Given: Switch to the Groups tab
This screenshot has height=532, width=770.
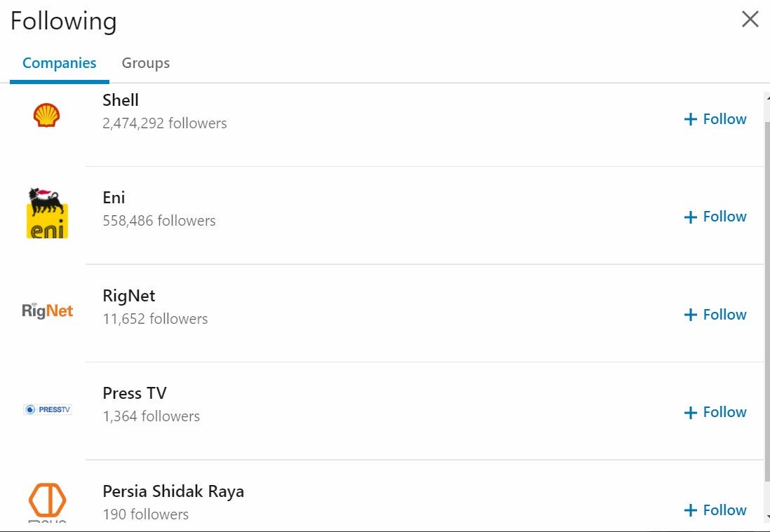Looking at the screenshot, I should 145,63.
